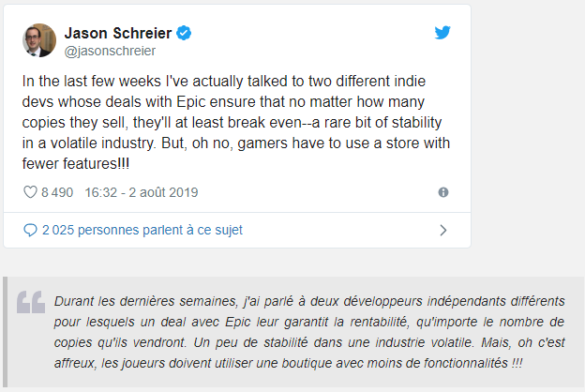
Task: Open Jason Schreier's profile picture
Action: pyautogui.click(x=39, y=40)
